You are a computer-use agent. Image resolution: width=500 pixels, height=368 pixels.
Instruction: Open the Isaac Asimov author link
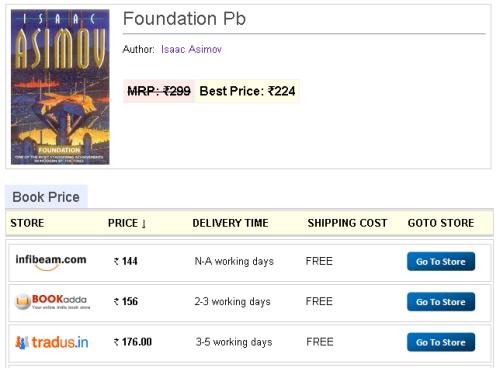click(x=191, y=49)
